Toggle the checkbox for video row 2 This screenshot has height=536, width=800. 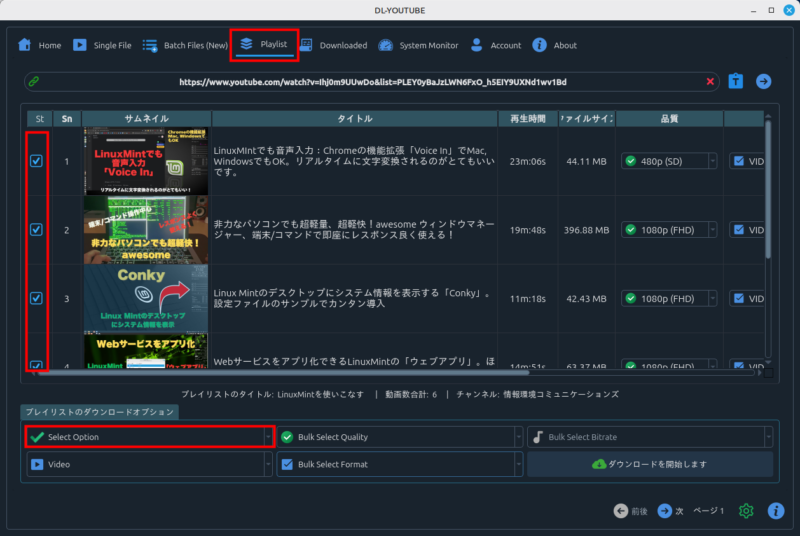point(37,229)
